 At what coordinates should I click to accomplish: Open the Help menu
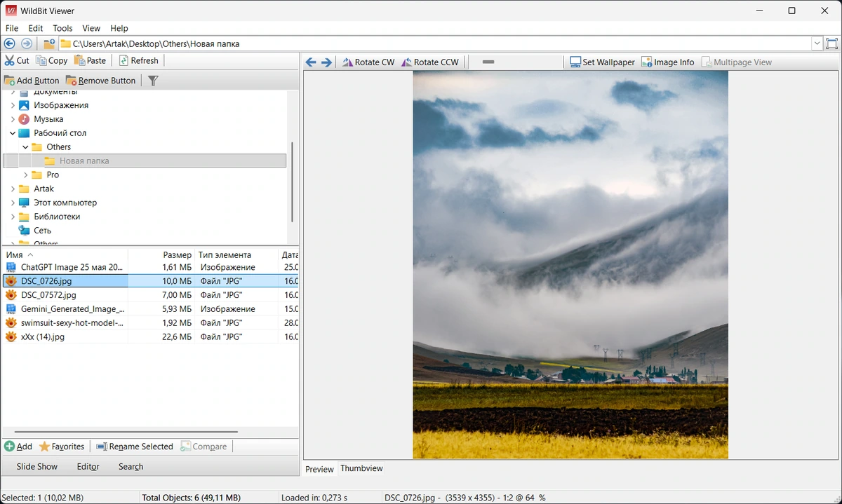[119, 28]
